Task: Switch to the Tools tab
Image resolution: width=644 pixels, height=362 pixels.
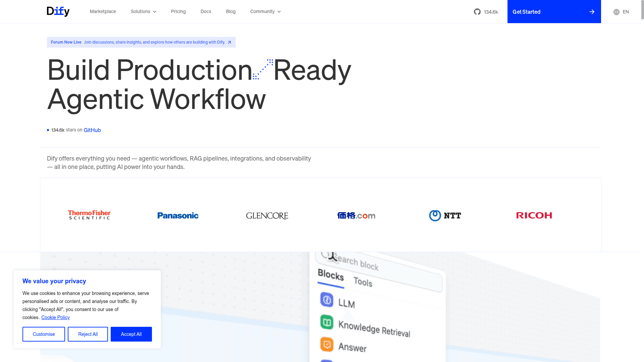Action: (x=363, y=282)
